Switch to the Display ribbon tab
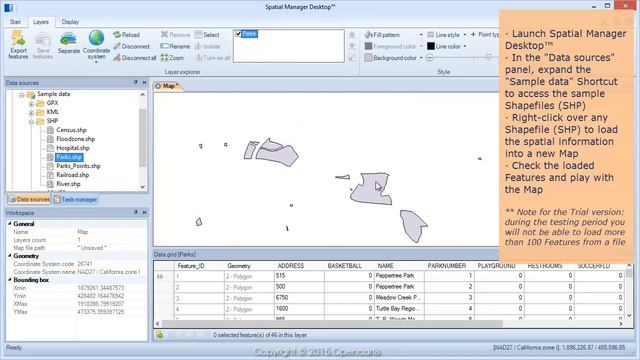The width and height of the screenshot is (640, 360). [x=70, y=22]
